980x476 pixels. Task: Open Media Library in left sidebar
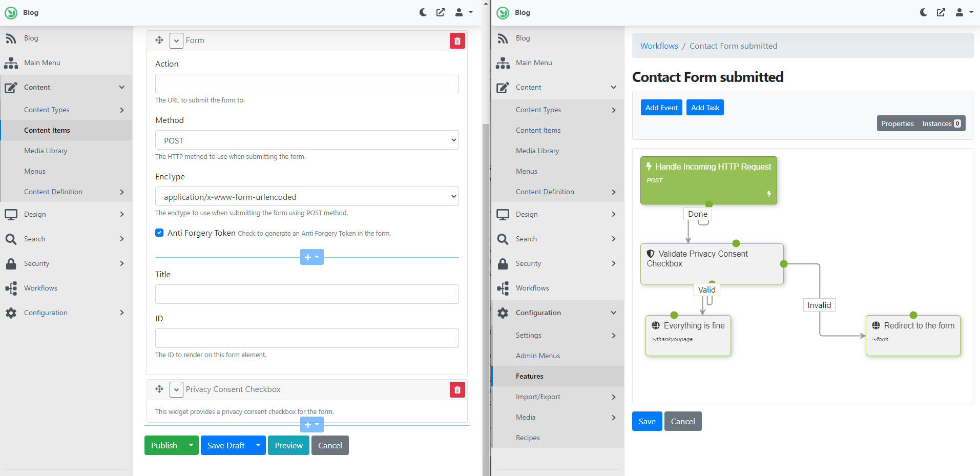click(x=66, y=151)
